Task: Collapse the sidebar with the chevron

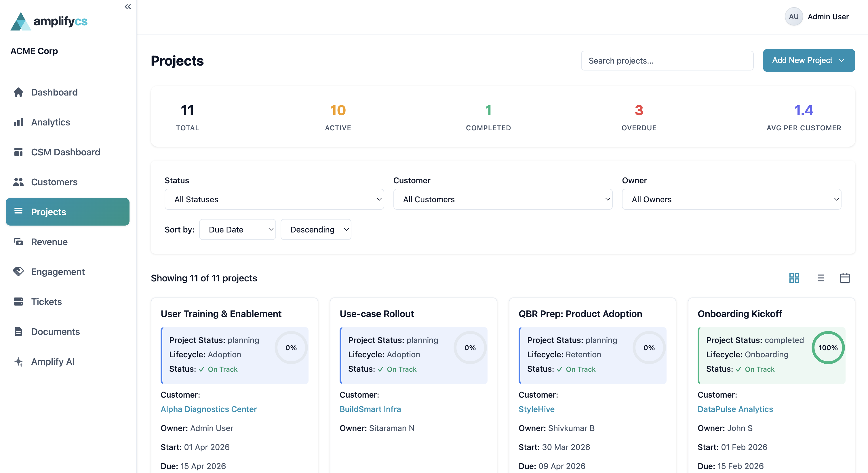Action: [127, 6]
